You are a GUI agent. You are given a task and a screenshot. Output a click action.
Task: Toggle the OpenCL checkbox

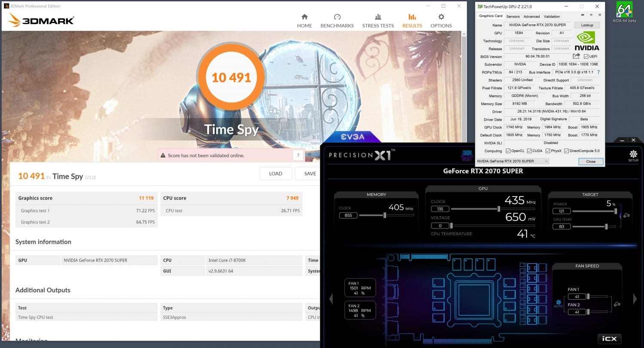point(508,151)
